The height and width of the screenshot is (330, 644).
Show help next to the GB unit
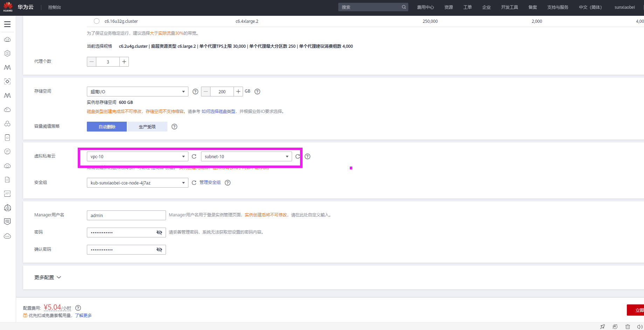[x=257, y=92]
